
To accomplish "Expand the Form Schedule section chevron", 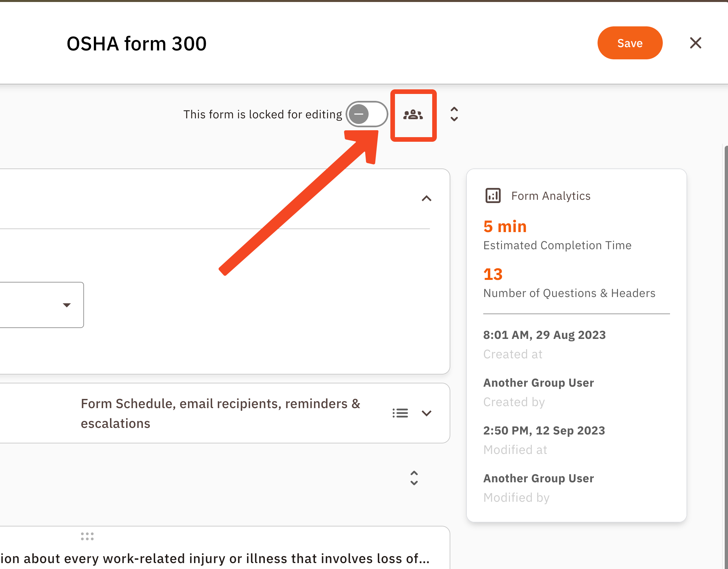I will point(426,413).
